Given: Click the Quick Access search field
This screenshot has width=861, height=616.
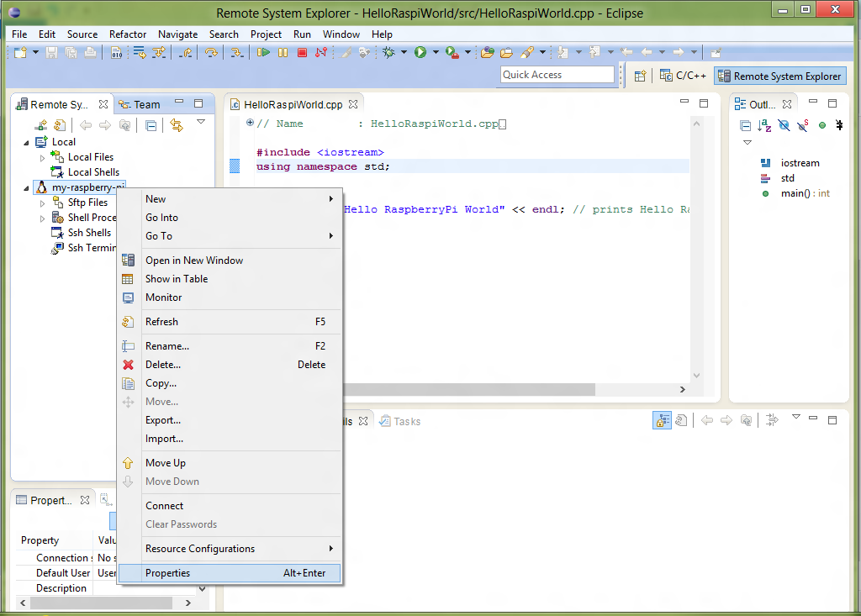Looking at the screenshot, I should (557, 75).
